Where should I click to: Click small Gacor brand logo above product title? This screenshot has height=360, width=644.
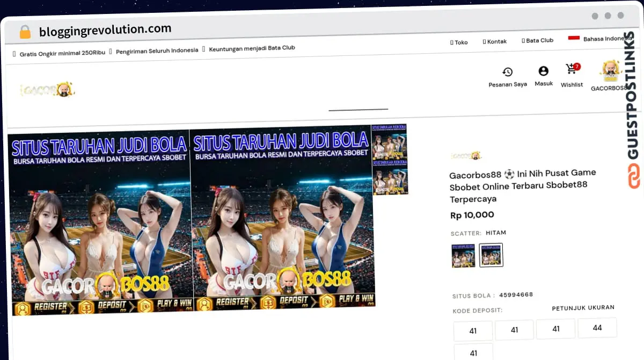point(466,156)
